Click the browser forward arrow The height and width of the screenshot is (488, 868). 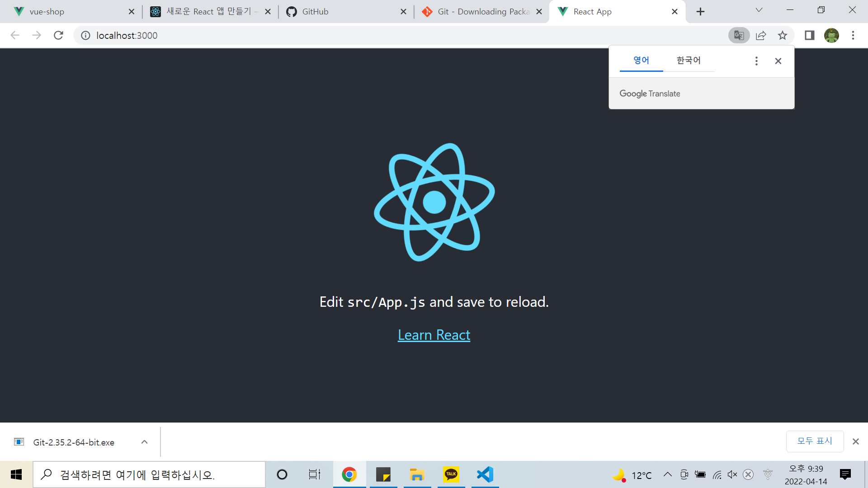37,35
